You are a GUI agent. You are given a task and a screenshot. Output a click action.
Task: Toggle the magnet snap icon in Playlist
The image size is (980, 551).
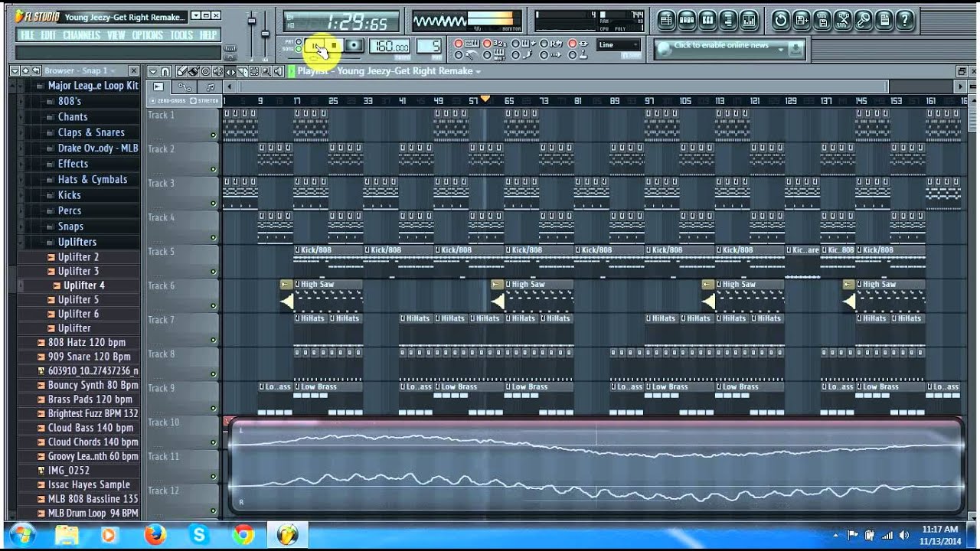[165, 71]
